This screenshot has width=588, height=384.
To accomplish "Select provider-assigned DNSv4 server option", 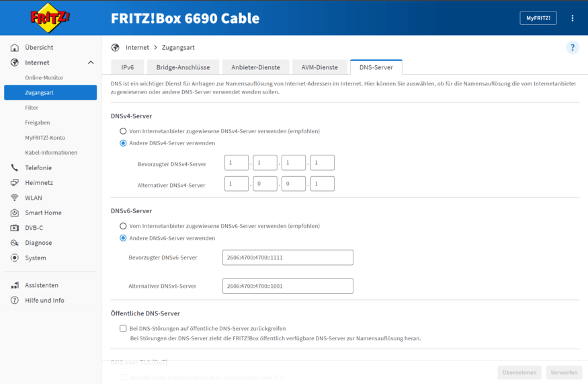I will [123, 131].
